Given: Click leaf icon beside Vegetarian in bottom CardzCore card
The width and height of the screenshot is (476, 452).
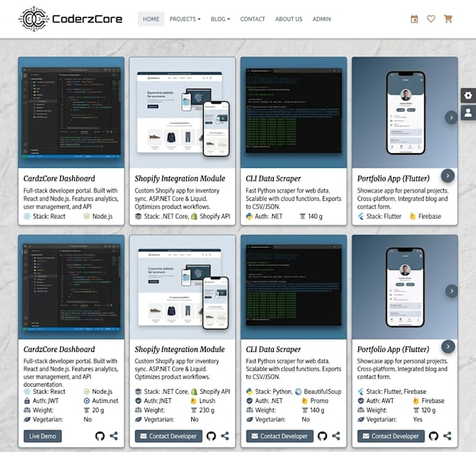Looking at the screenshot, I should pos(27,420).
